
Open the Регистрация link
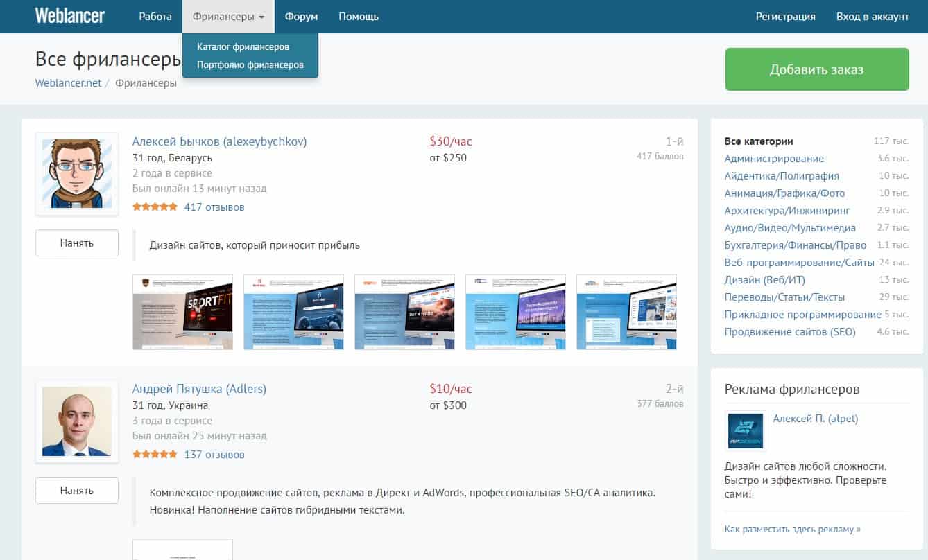tap(786, 17)
